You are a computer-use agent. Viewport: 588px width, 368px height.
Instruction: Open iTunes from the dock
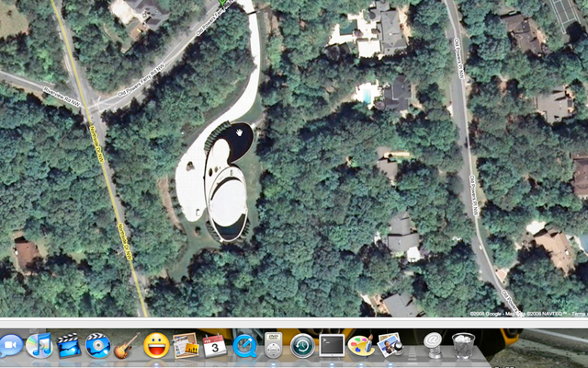coord(40,346)
